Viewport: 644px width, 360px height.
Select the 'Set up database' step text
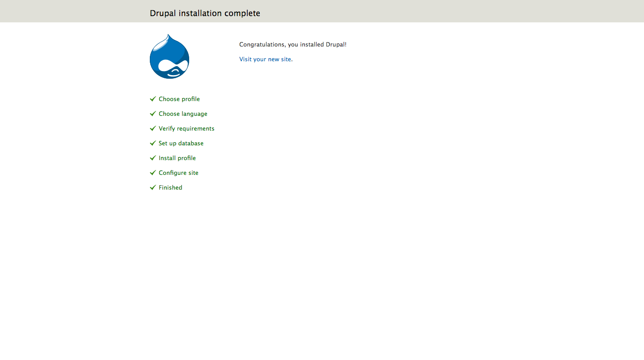tap(181, 143)
